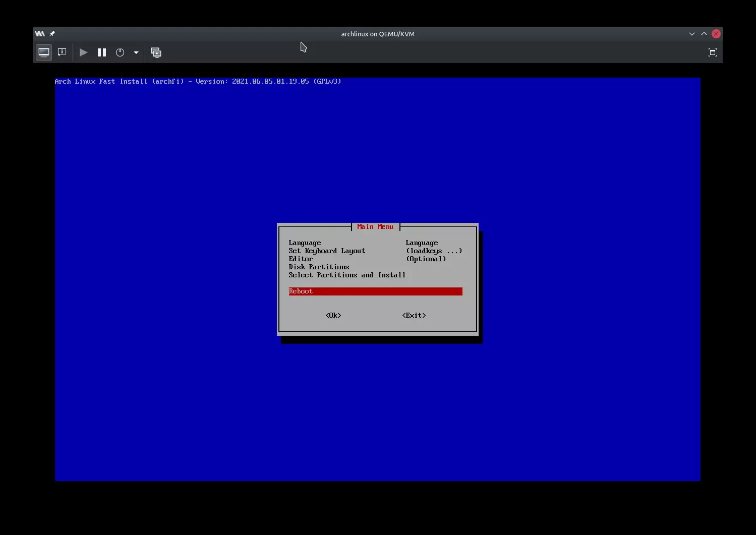Toggle the window pin icon
Screen dimensions: 756x535
coord(52,34)
